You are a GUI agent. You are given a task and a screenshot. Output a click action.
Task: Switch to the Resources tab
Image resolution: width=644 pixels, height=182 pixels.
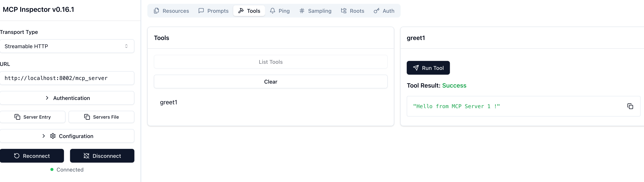172,11
